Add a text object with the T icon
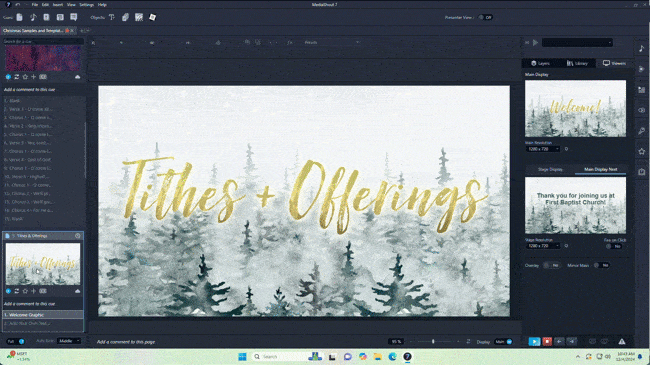The image size is (650, 365). pyautogui.click(x=112, y=17)
